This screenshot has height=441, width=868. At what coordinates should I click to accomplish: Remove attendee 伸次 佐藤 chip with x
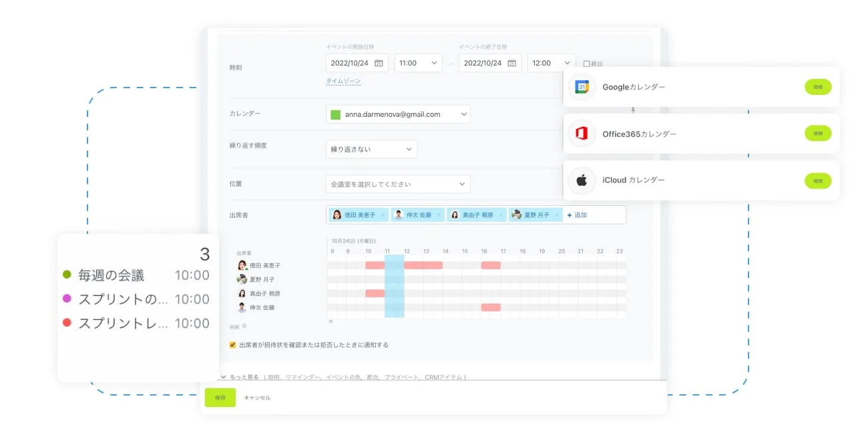click(439, 215)
